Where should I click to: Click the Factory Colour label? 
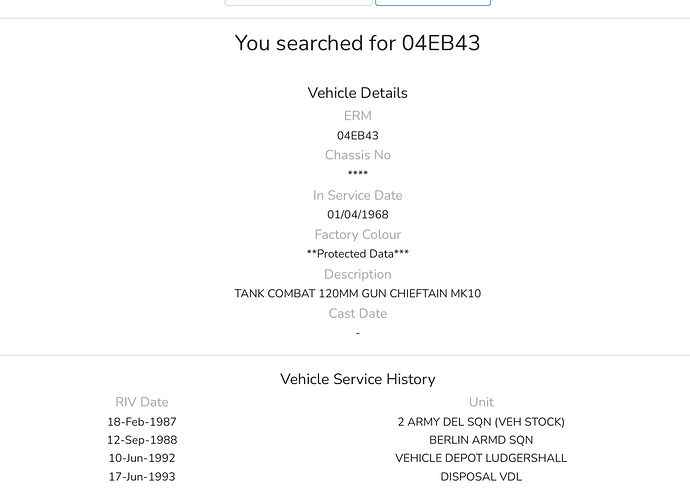357,234
